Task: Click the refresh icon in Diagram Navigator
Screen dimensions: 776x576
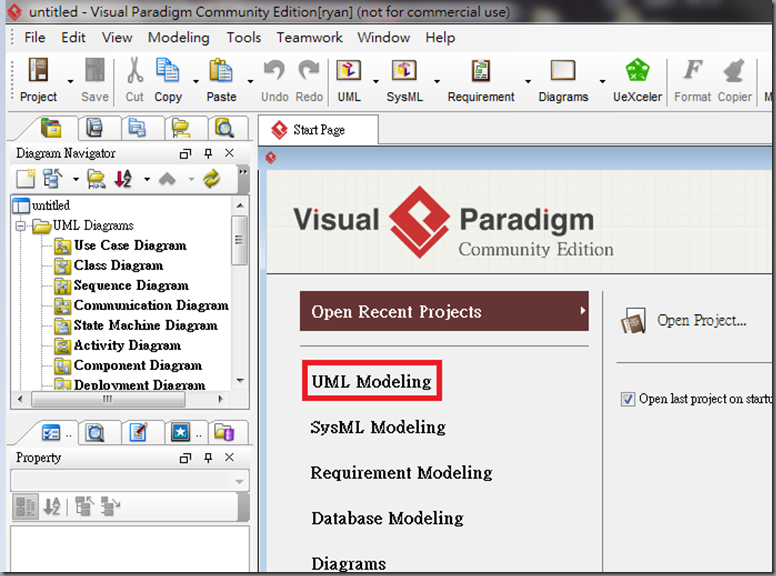Action: 212,179
